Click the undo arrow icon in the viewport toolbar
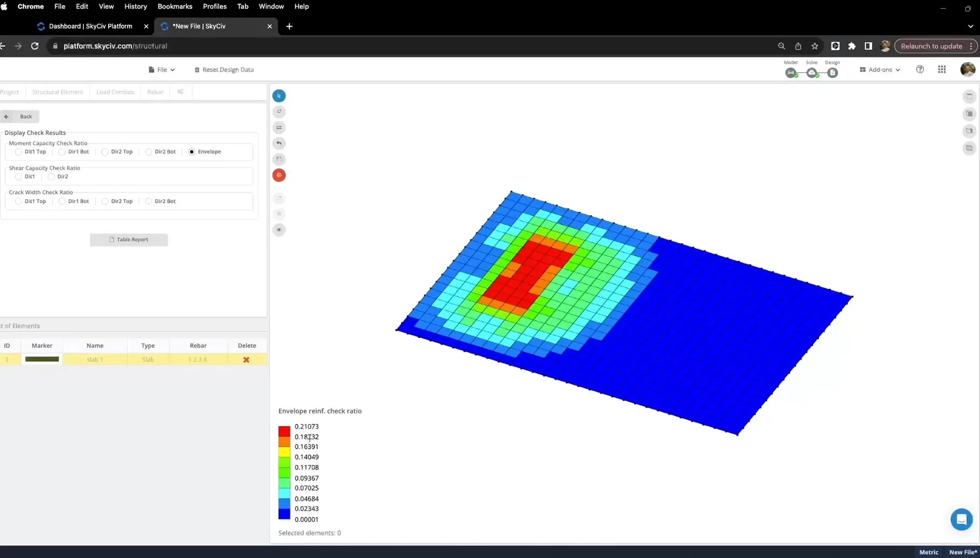Screen dimensions: 980x558 pyautogui.click(x=279, y=143)
